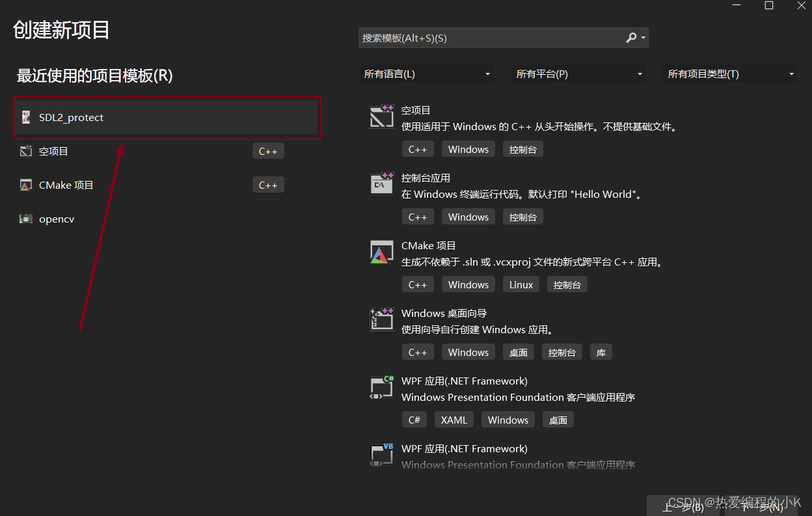
Task: Choose the Windows 桌面向导 template title
Action: point(444,313)
